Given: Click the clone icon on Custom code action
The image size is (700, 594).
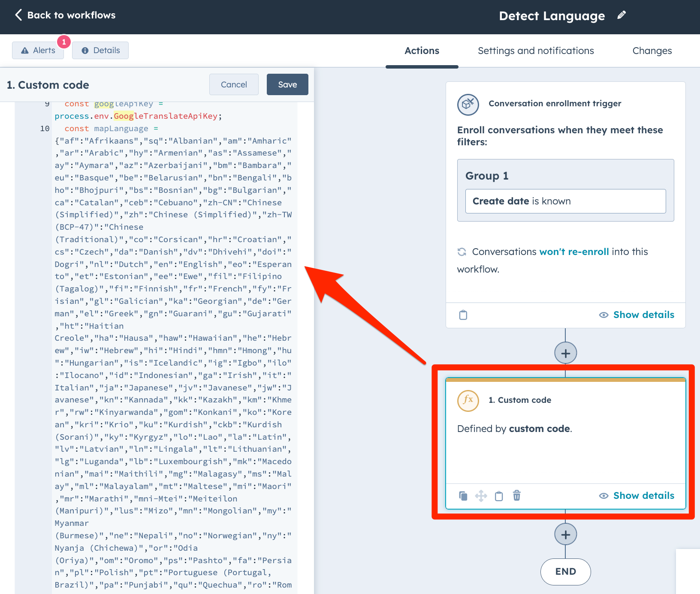Looking at the screenshot, I should pos(463,496).
